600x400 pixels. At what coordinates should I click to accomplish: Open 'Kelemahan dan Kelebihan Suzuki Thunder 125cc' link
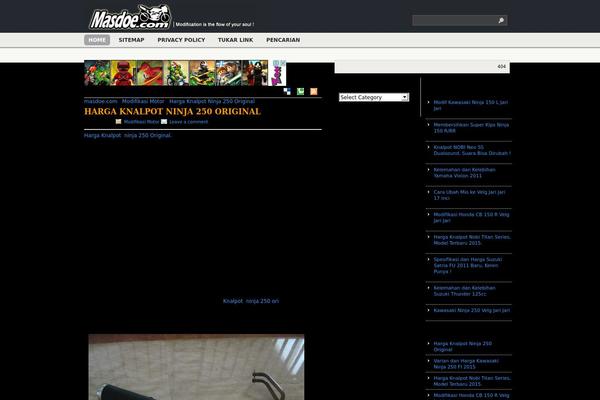coord(465,291)
